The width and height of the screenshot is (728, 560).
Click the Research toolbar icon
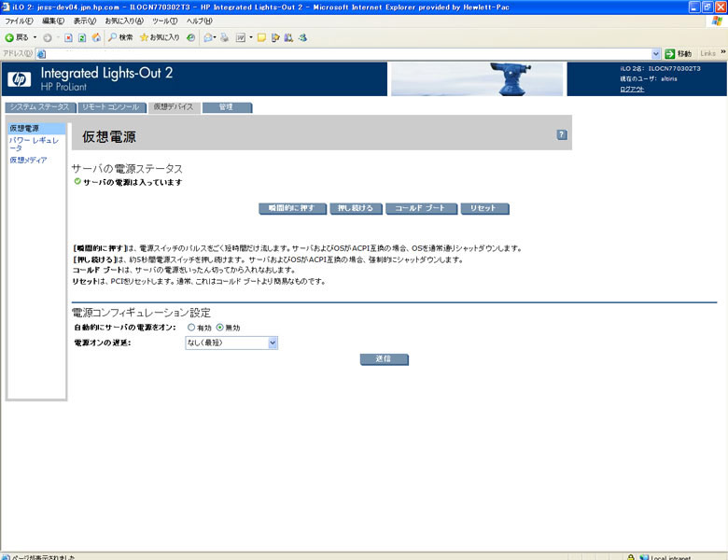pyautogui.click(x=288, y=38)
